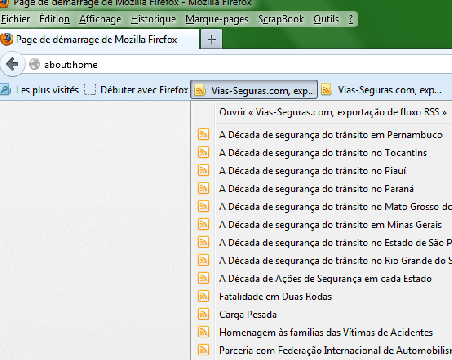Open A Década de segurança no Paraná entry
Image resolution: width=452 pixels, height=360 pixels.
click(x=316, y=189)
